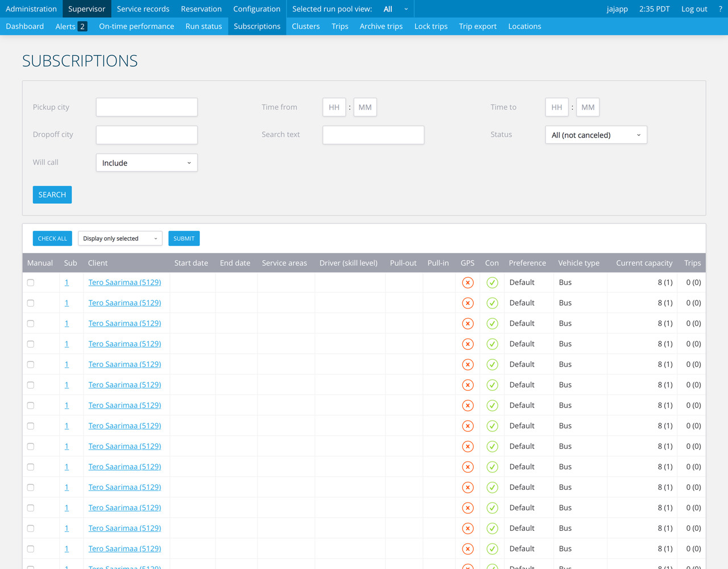Open Tero Saarimaa client link in the first row
Image resolution: width=728 pixels, height=569 pixels.
pyautogui.click(x=125, y=282)
